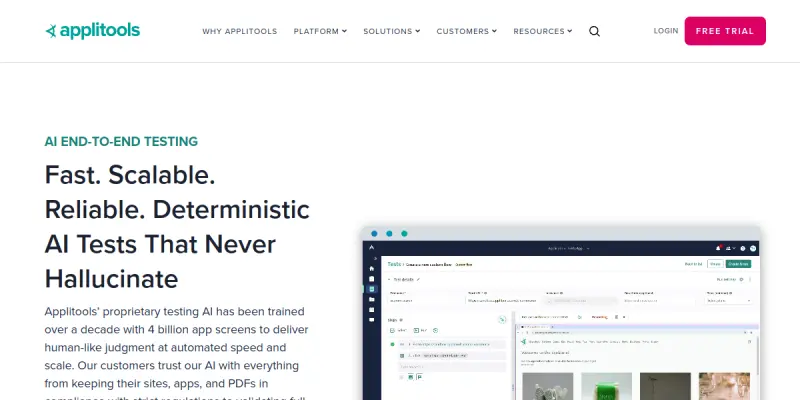Expand the Platform menu

(x=320, y=31)
